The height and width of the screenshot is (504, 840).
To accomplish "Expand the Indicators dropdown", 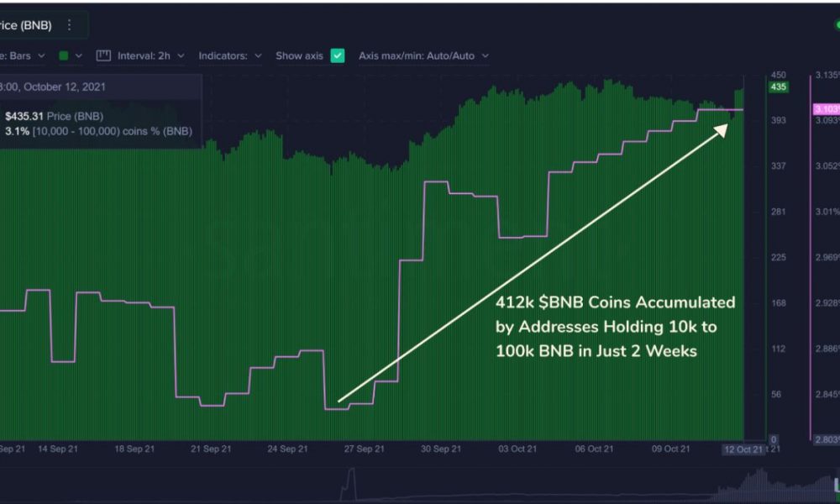I will coord(230,55).
